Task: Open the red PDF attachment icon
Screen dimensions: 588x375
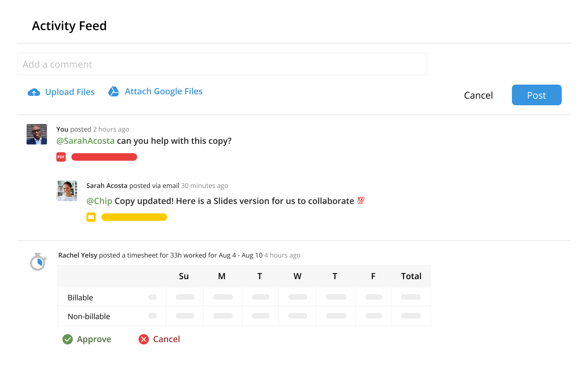Action: coord(61,157)
